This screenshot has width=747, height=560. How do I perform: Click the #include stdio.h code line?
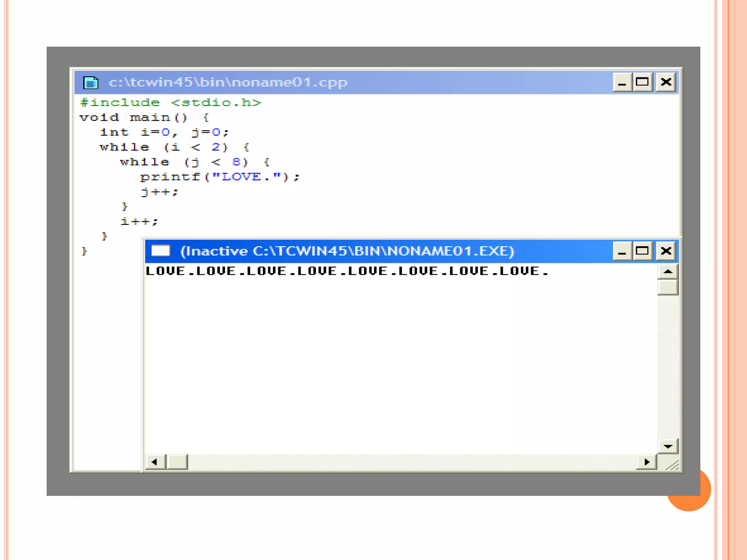[171, 103]
